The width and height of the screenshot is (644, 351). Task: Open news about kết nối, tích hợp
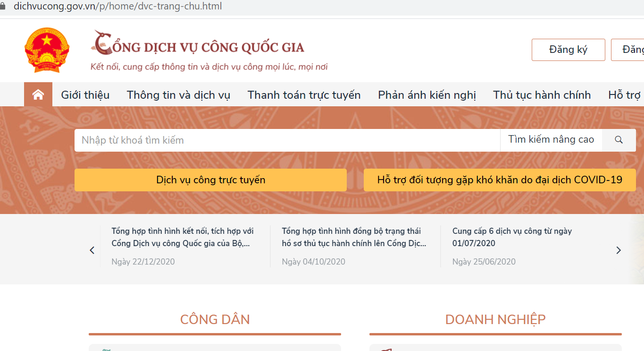coord(183,237)
